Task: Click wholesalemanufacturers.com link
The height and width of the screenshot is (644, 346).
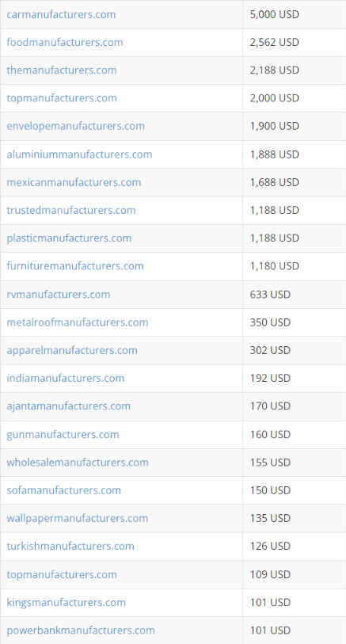Action: pyautogui.click(x=78, y=463)
